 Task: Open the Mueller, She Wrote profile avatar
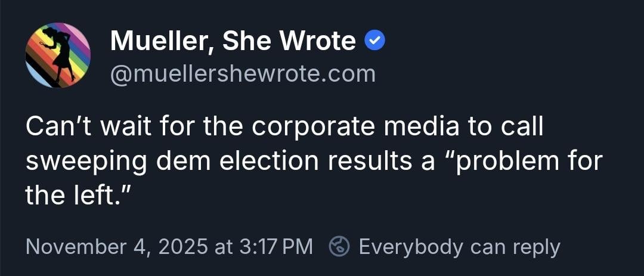click(58, 55)
